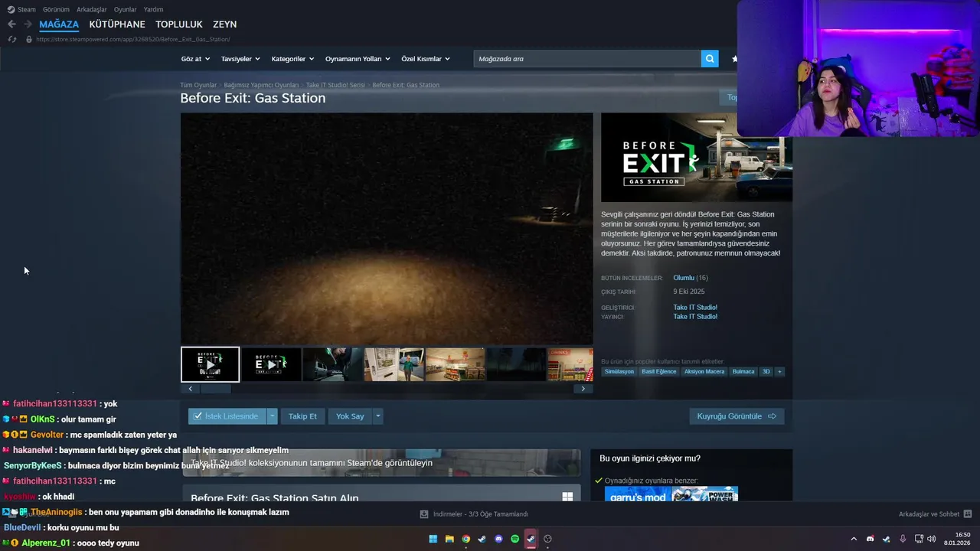Open the Oyunlar menu

coord(126,9)
